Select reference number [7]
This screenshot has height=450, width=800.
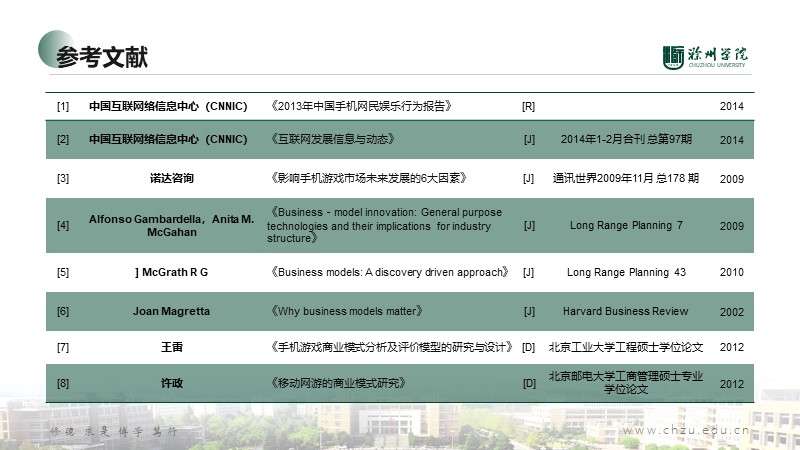(63, 347)
